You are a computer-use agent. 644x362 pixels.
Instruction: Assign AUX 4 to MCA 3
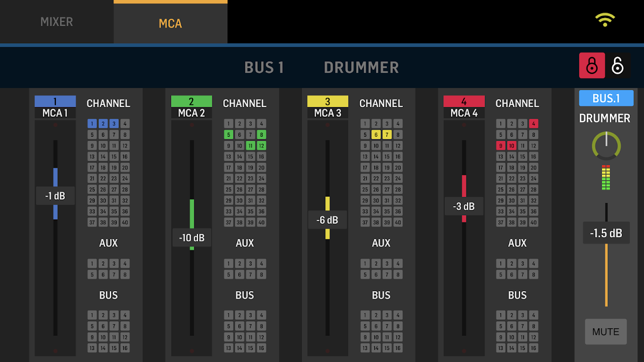[398, 263]
